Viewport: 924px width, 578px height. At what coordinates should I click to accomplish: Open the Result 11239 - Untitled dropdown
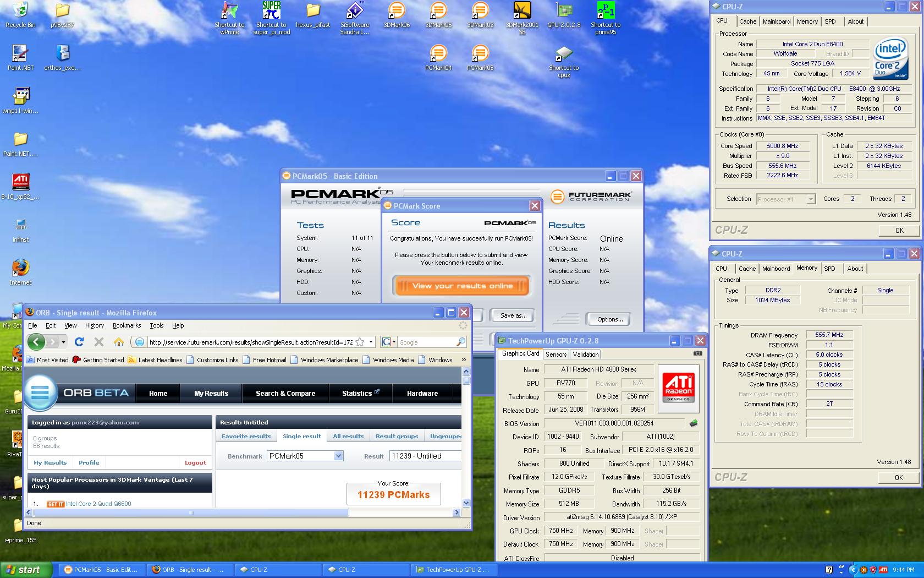(425, 456)
